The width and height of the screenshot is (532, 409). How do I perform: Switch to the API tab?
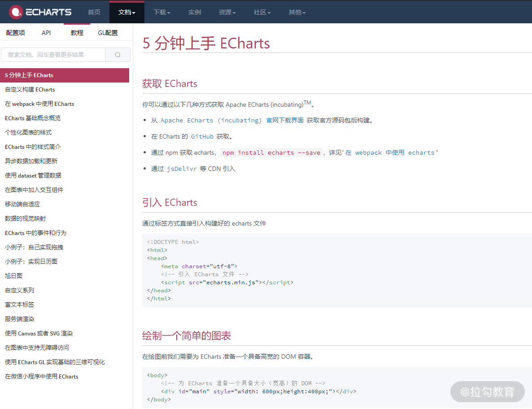46,32
